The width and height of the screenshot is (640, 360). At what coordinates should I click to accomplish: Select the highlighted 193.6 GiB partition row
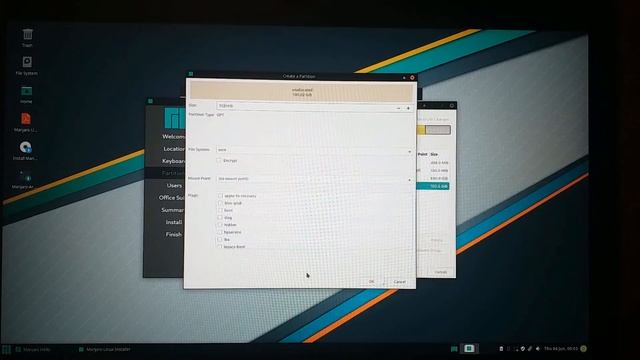click(x=433, y=186)
